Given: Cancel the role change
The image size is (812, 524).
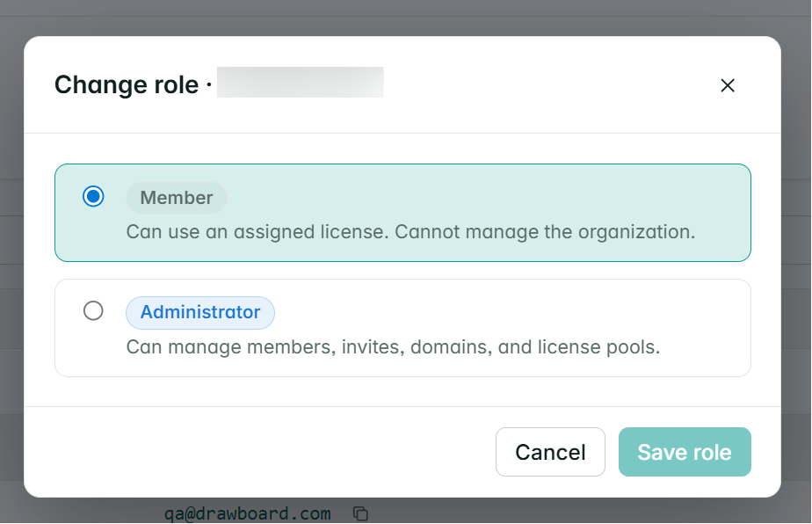Looking at the screenshot, I should (x=550, y=452).
